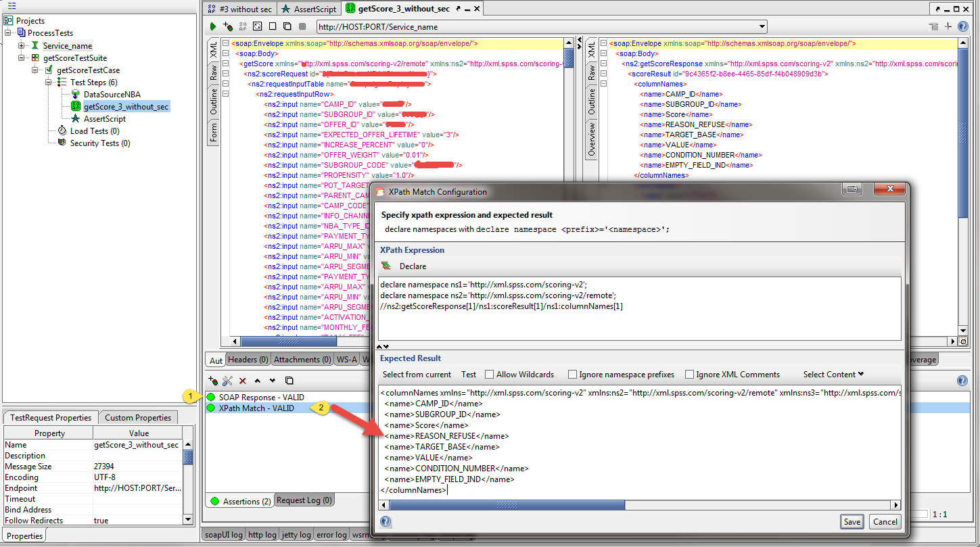Save the XPath Match configuration
This screenshot has width=980, height=547.
tap(851, 521)
